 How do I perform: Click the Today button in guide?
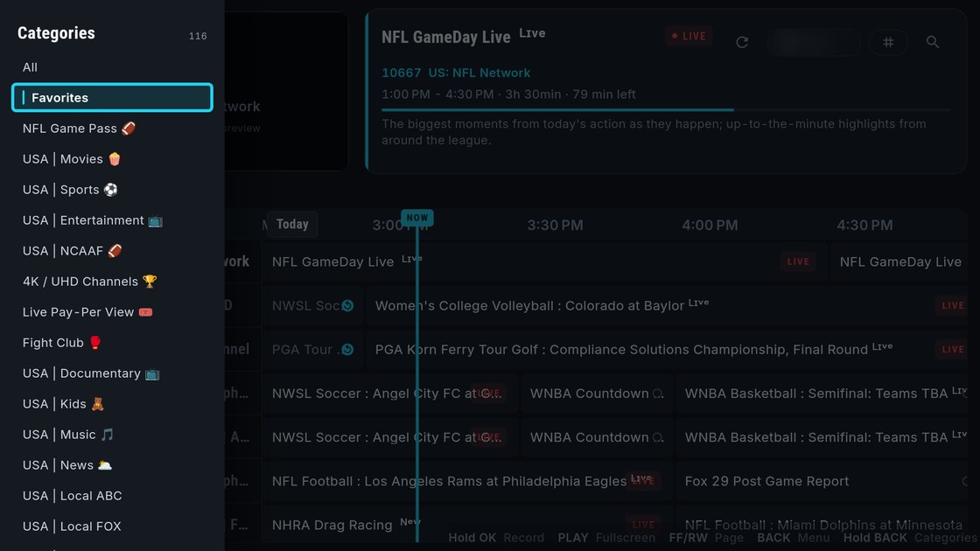point(292,224)
